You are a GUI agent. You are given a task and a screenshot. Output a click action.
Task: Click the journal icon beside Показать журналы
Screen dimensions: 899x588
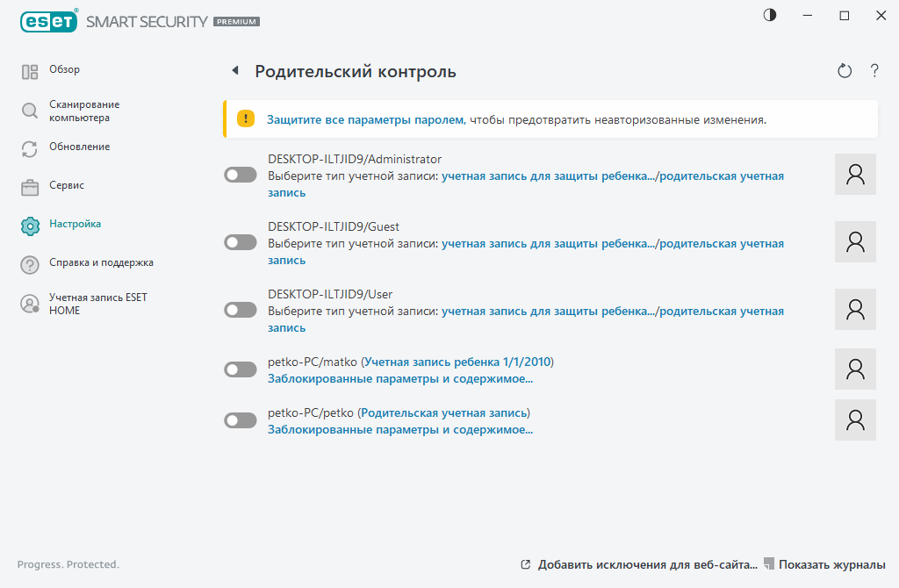coord(769,564)
